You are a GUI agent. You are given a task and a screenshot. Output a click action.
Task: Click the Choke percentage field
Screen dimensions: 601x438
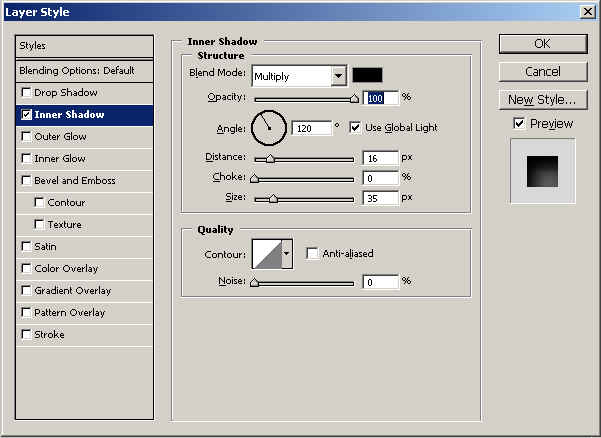coord(381,178)
